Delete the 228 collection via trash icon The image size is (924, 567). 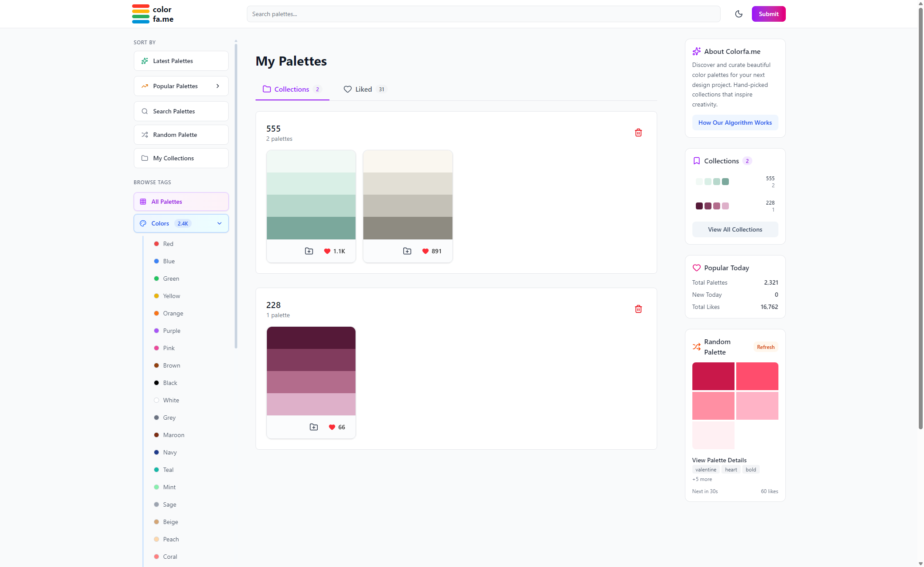638,309
